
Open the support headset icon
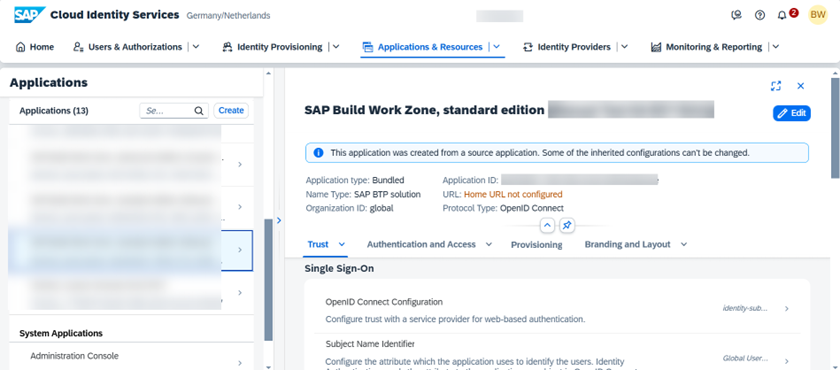737,15
